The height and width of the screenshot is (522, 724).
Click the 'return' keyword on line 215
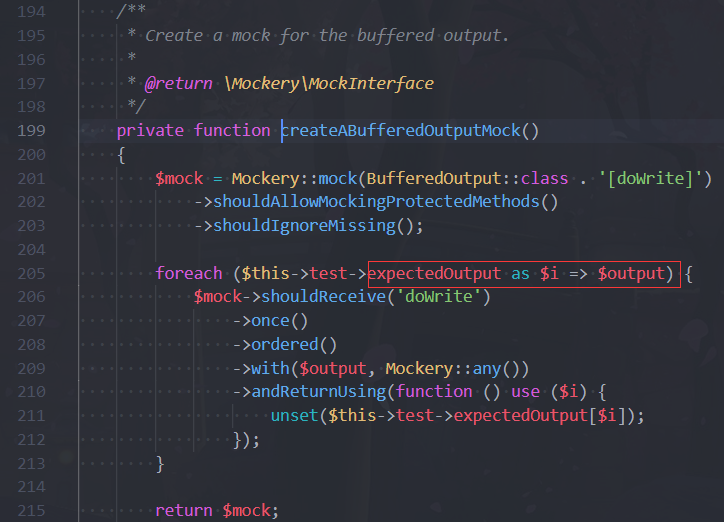click(x=184, y=511)
